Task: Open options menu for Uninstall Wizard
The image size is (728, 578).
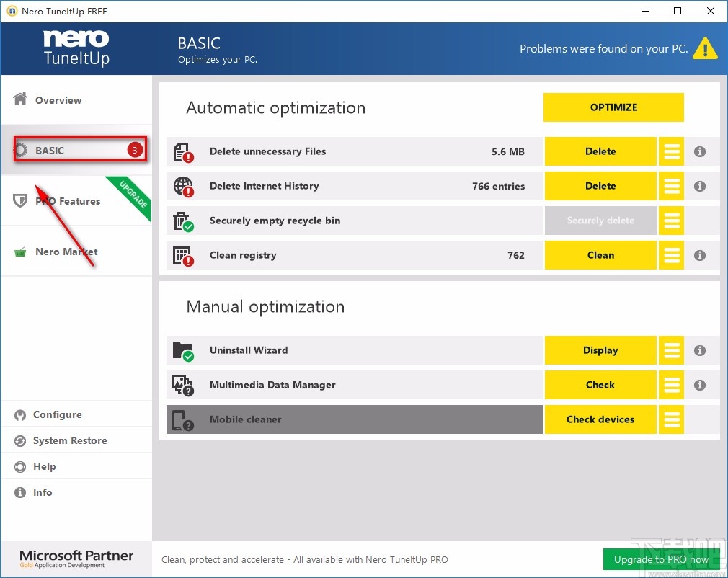Action: pyautogui.click(x=671, y=350)
